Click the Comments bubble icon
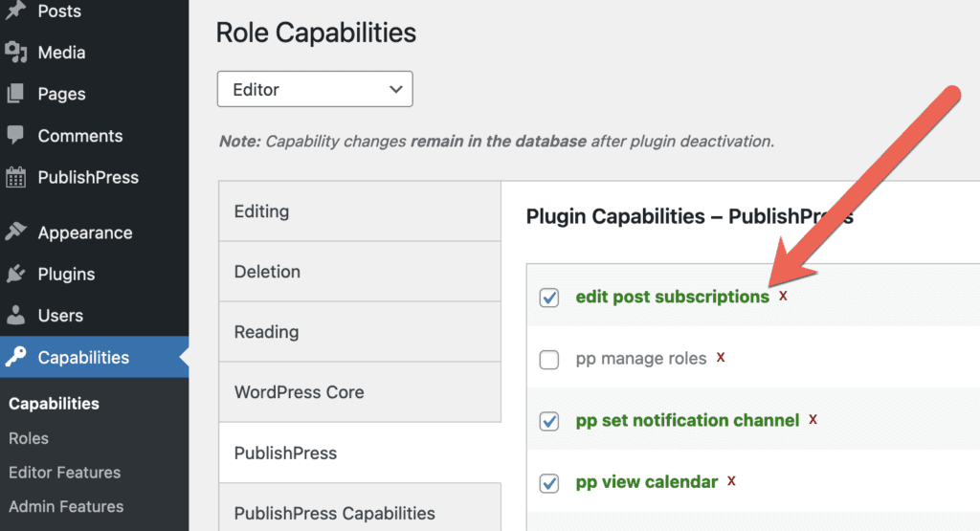Screen dimensions: 980x531 [15, 135]
